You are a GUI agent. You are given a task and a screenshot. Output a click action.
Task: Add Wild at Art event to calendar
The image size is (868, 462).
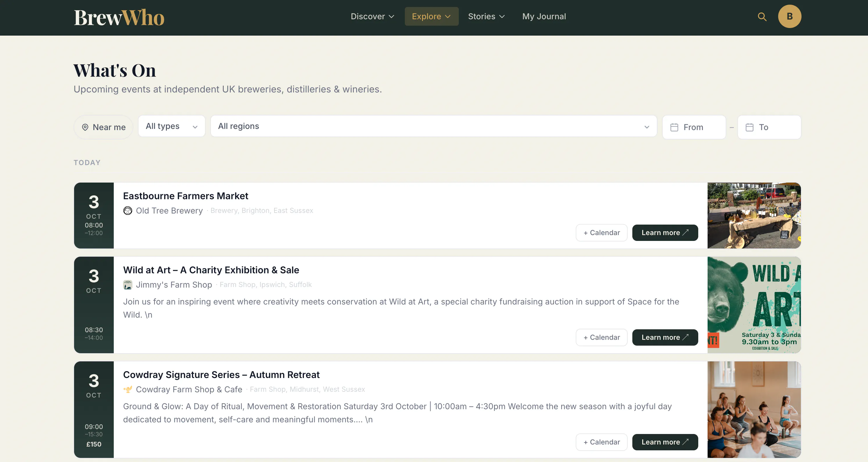click(x=601, y=338)
